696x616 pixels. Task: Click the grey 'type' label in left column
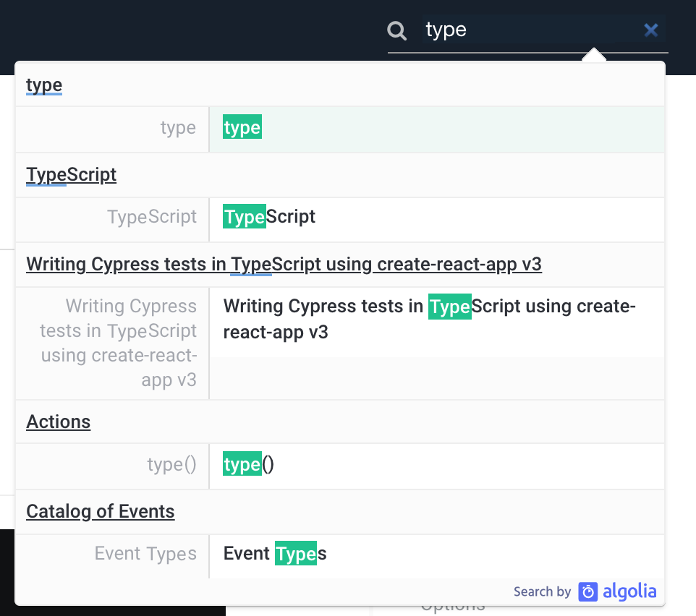(x=177, y=127)
